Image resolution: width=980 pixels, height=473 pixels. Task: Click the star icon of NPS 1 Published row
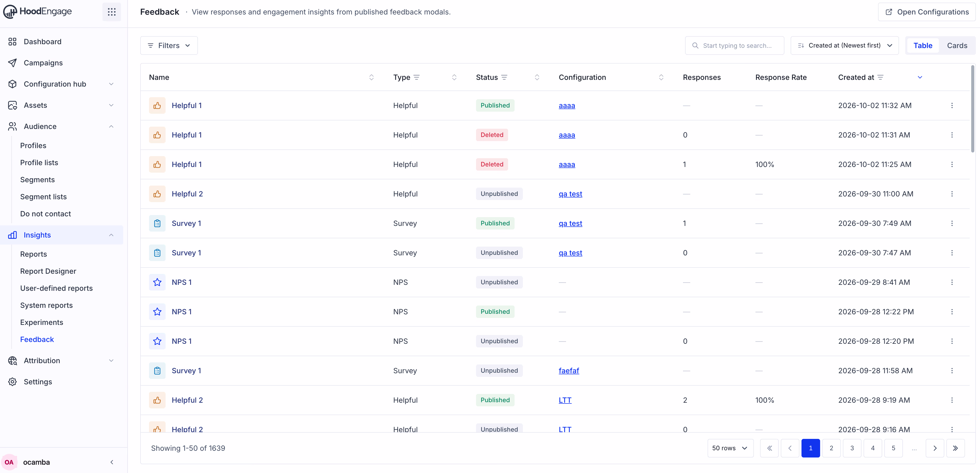tap(157, 312)
